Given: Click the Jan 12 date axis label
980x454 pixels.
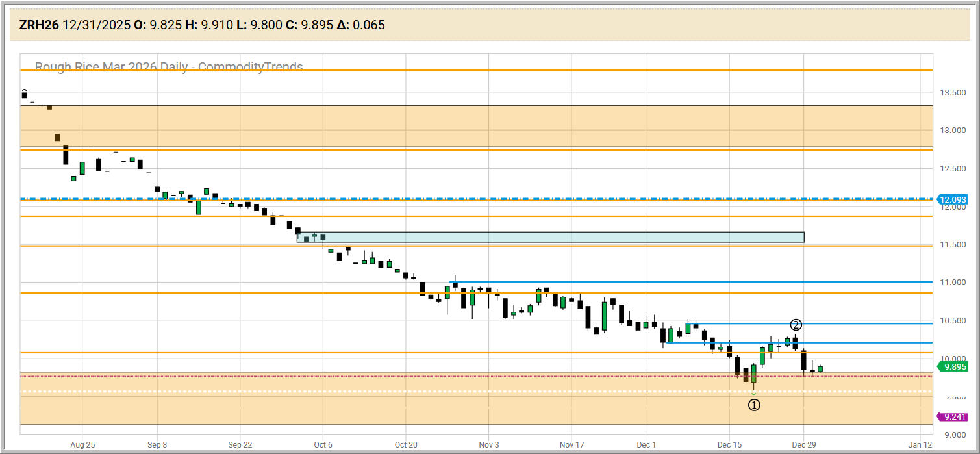Looking at the screenshot, I should [920, 445].
